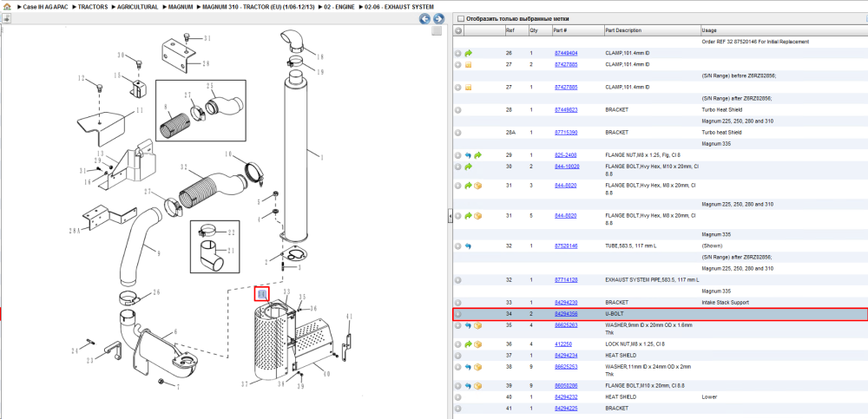The width and height of the screenshot is (868, 419).
Task: Click the plus icon in the table header
Action: 458,30
